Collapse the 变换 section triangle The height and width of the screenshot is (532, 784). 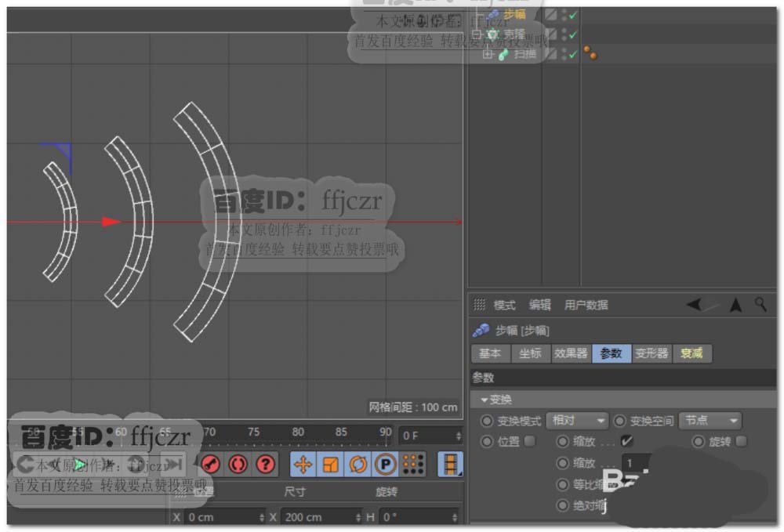click(x=484, y=400)
